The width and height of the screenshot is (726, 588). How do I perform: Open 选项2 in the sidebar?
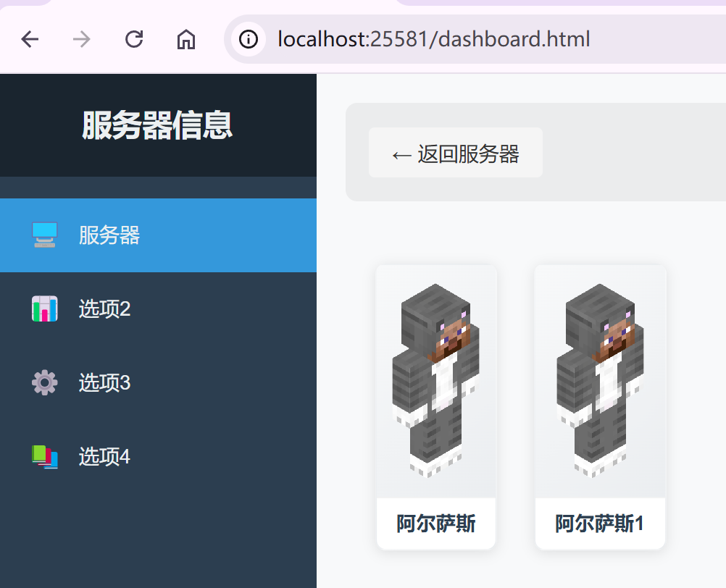click(159, 308)
